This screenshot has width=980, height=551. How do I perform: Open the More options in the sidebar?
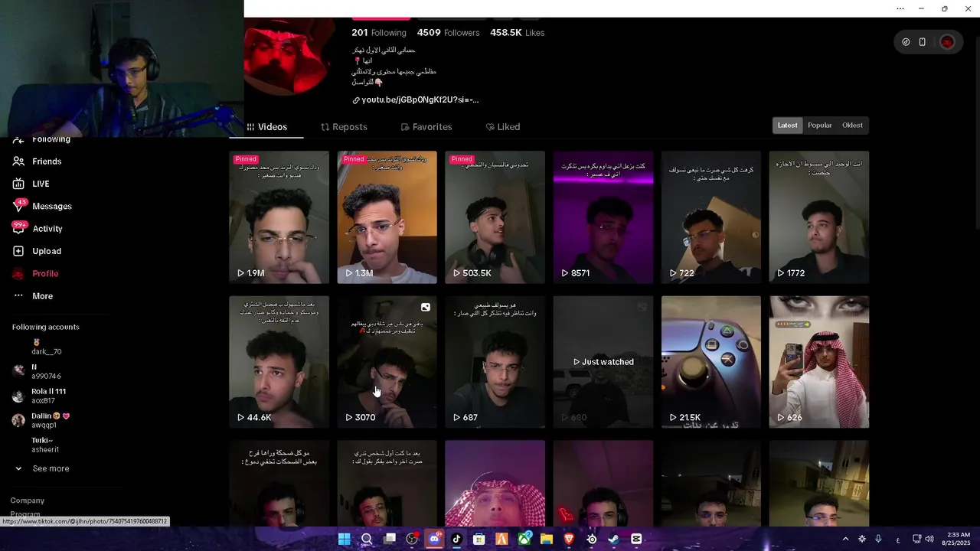[32, 296]
